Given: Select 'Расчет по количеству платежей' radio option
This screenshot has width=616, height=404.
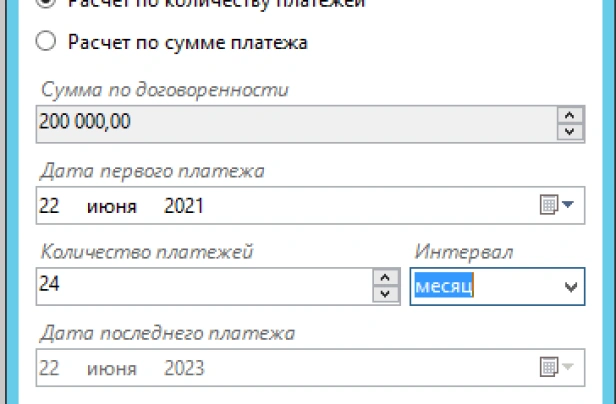Looking at the screenshot, I should [46, 3].
